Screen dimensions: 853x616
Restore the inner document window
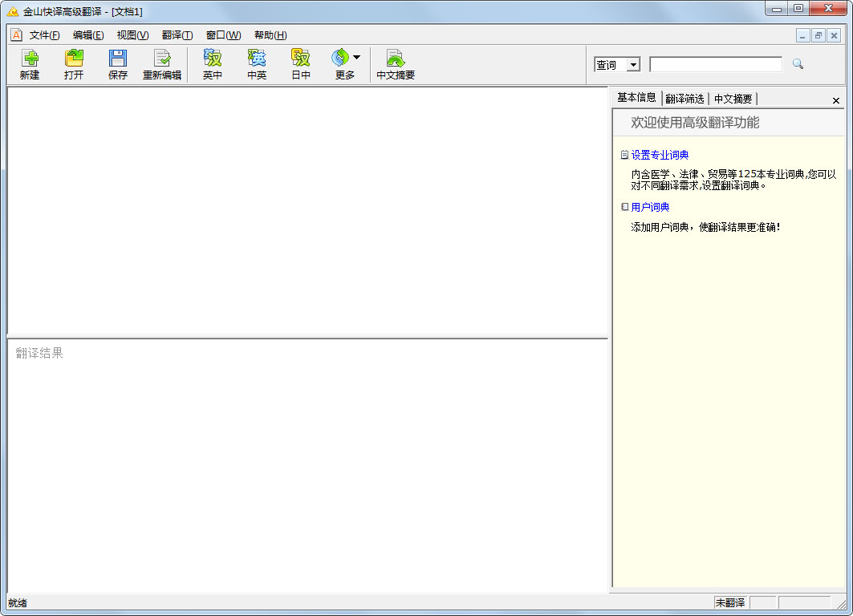818,36
